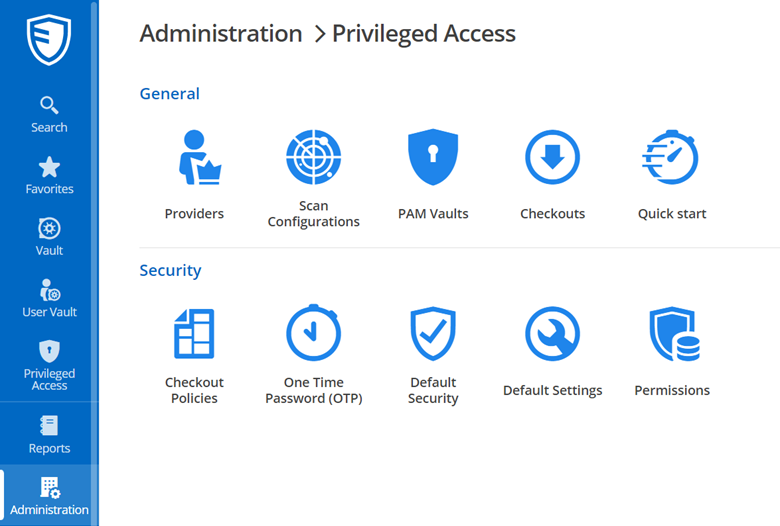
Task: Open the Providers icon
Action: 195,158
